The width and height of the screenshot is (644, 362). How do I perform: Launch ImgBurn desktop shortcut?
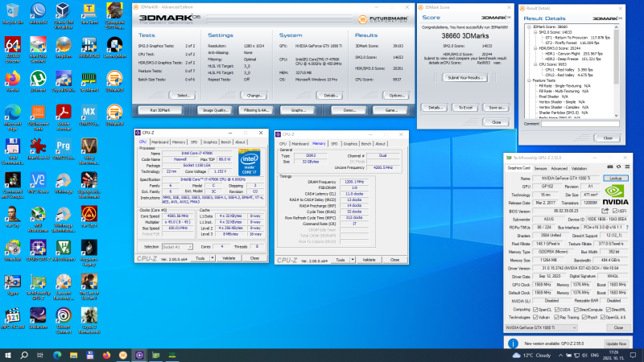coord(64,47)
